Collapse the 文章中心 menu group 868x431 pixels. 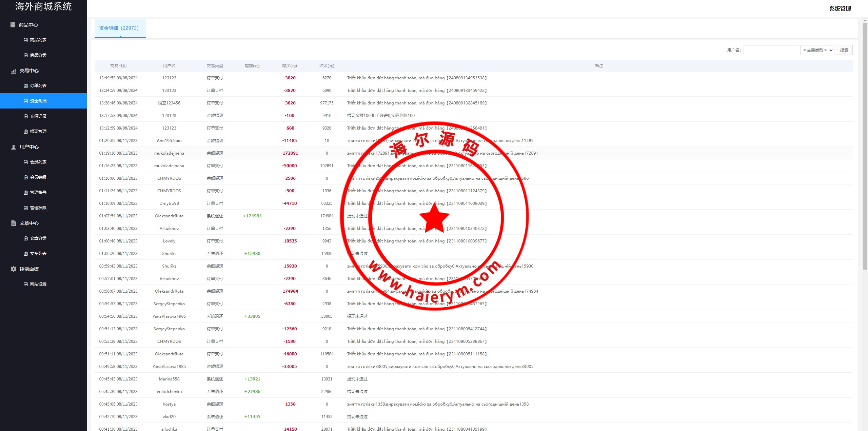[29, 223]
